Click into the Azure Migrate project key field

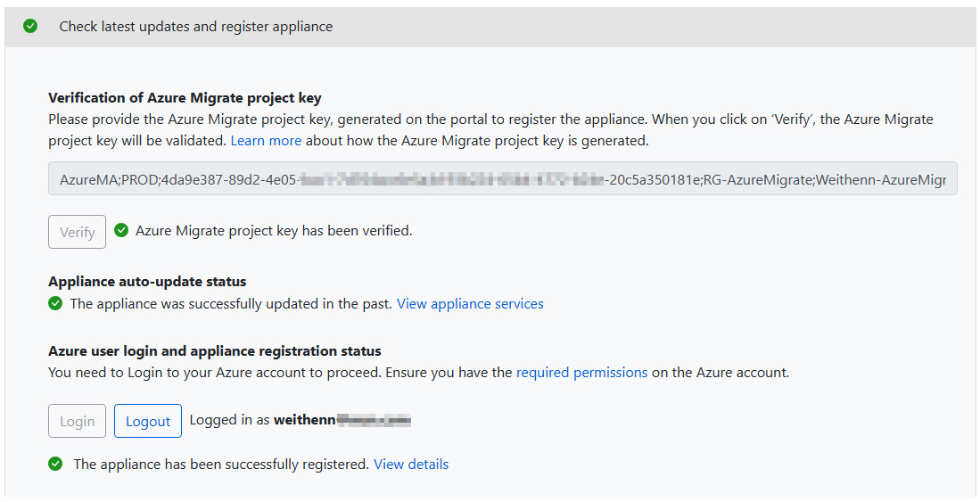click(503, 179)
